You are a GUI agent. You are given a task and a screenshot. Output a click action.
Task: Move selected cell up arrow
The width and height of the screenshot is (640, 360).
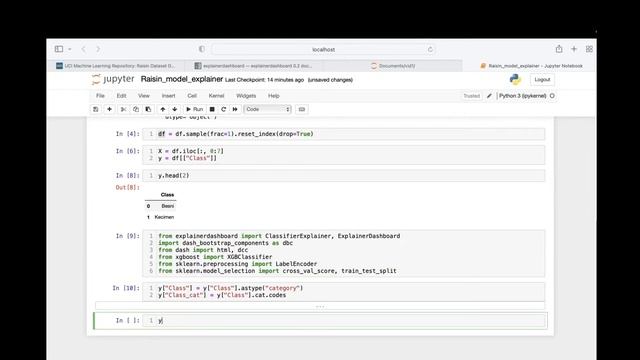tap(163, 109)
